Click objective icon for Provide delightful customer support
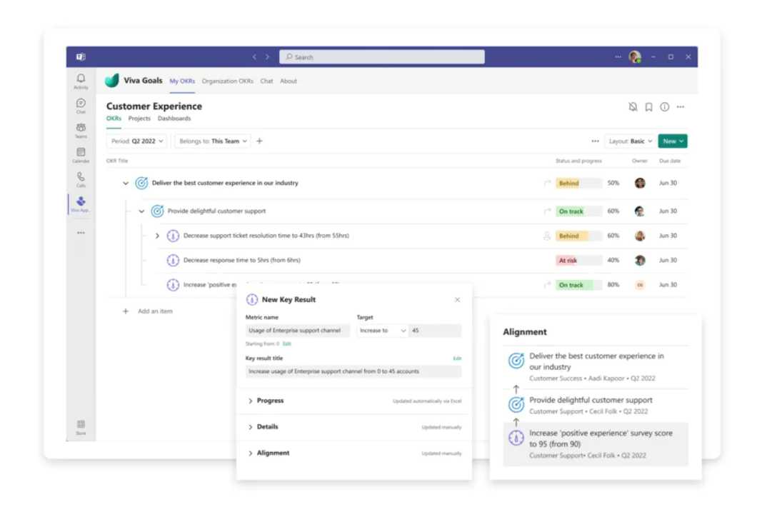This screenshot has width=772, height=532. [x=157, y=211]
